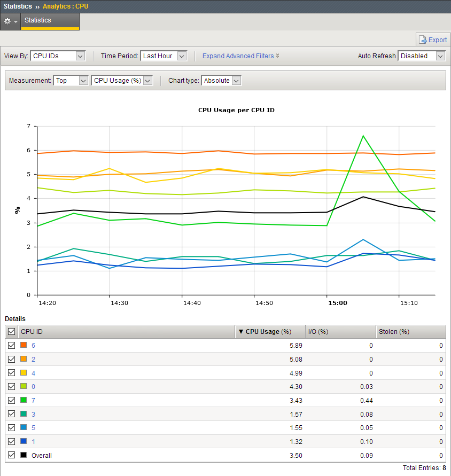Click the yellow swatch for CPU 4
Screen dimensions: 451x476
(23, 373)
